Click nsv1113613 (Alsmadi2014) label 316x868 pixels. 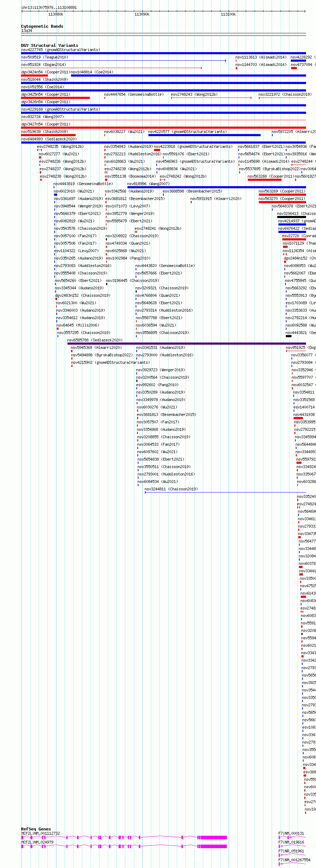tap(261, 57)
